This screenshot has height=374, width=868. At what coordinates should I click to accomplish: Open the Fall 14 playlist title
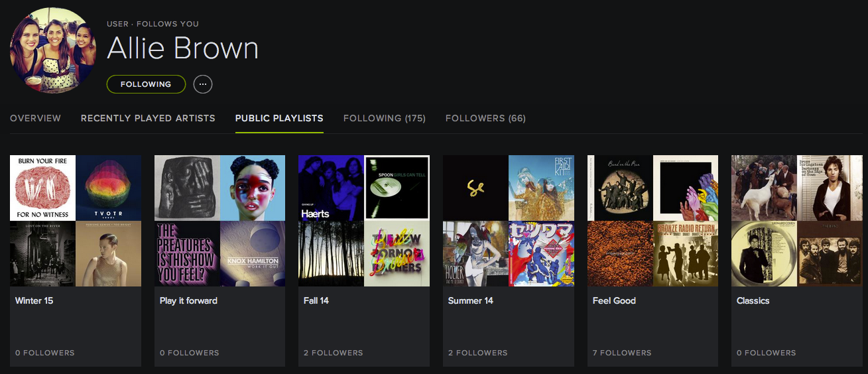pos(316,300)
